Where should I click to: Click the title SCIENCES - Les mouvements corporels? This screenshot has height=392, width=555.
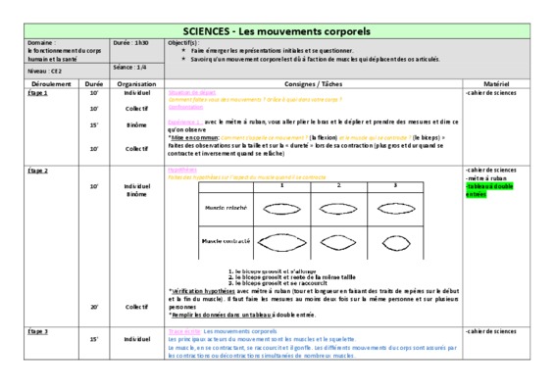tap(277, 31)
